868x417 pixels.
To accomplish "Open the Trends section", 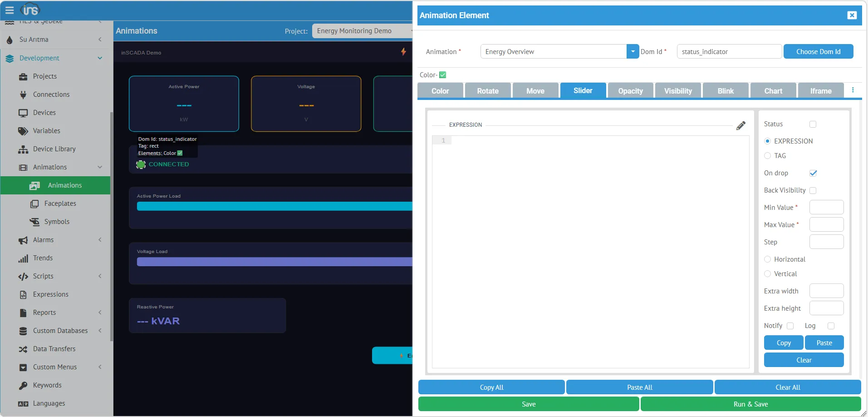I will pos(44,258).
